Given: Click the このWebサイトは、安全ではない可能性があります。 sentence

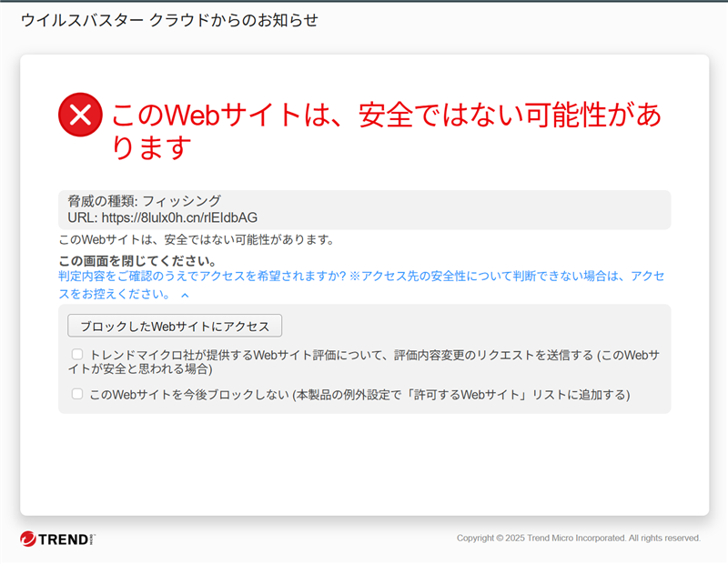Looking at the screenshot, I should tap(197, 240).
